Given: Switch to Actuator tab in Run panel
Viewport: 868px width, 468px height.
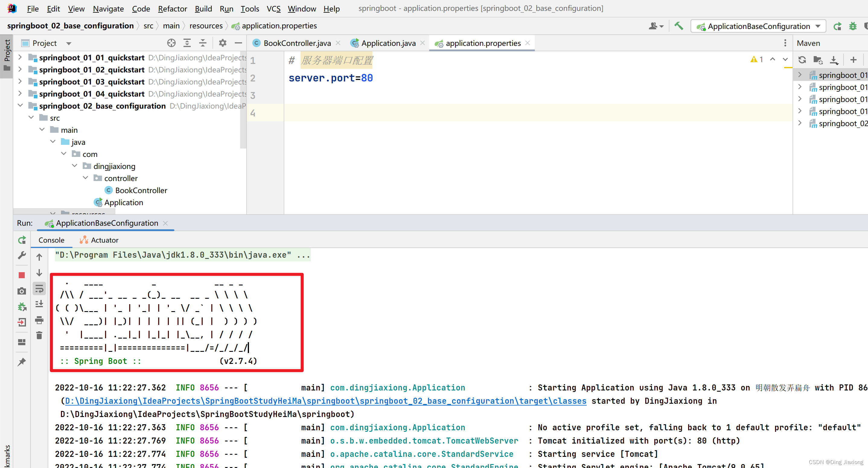Looking at the screenshot, I should pos(99,240).
